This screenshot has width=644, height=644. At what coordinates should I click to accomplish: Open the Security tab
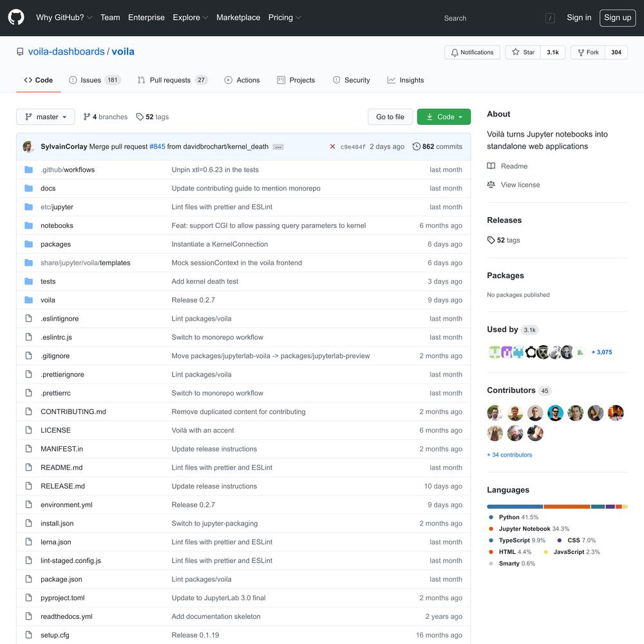tap(351, 80)
